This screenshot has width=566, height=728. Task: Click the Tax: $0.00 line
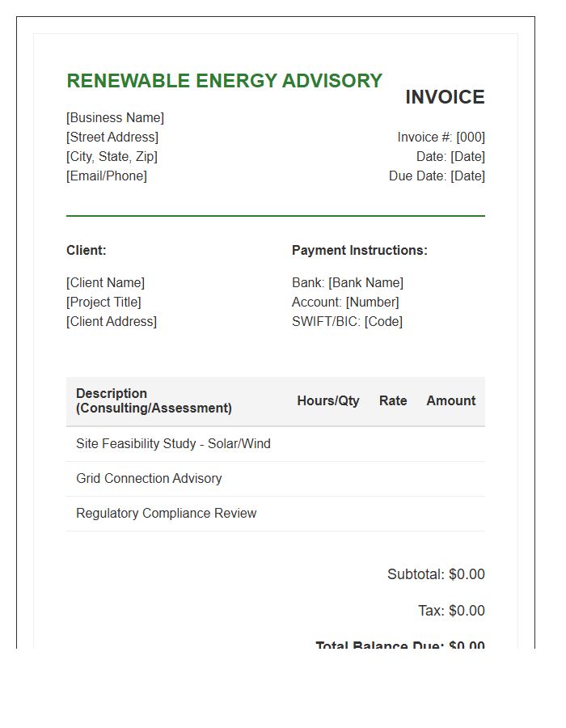451,611
